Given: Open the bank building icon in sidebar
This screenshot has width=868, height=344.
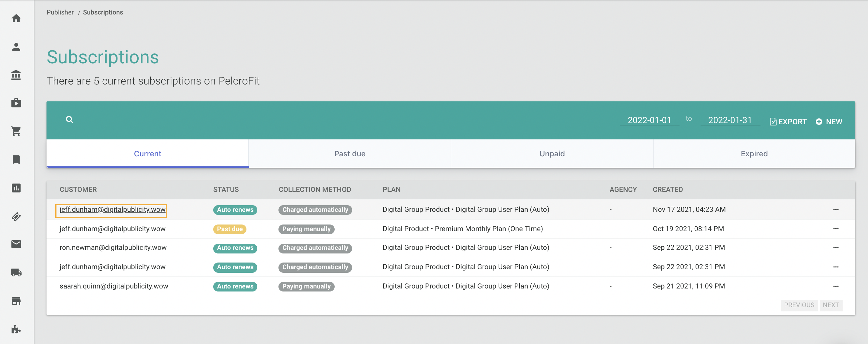Looking at the screenshot, I should pos(16,75).
